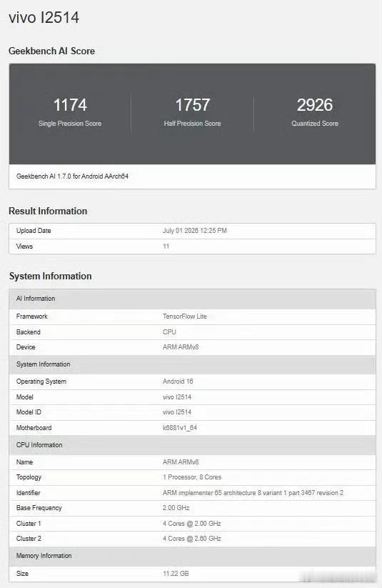
Task: Click the '2.00 GHz' base frequency value
Action: [x=176, y=508]
